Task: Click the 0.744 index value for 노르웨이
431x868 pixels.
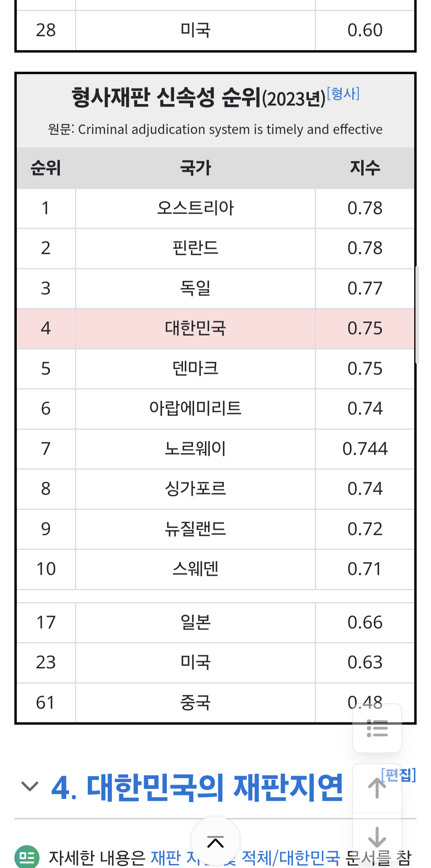Action: coord(365,449)
